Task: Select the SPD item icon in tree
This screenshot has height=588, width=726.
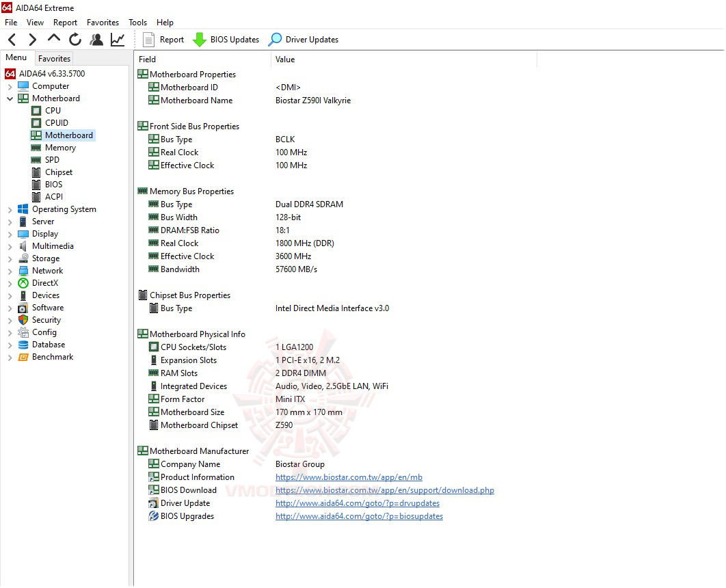Action: click(x=36, y=160)
